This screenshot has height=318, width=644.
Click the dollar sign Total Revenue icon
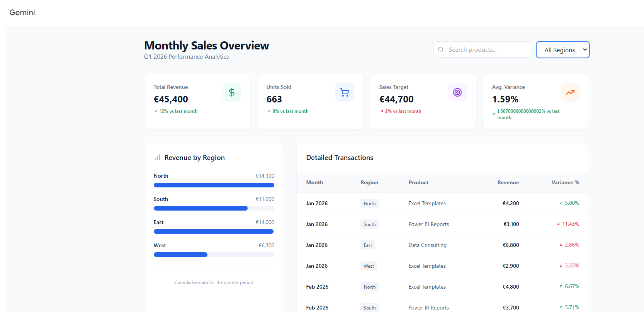coord(232,92)
